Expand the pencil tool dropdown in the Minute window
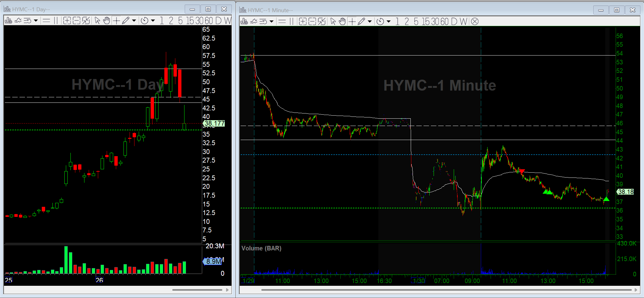 pyautogui.click(x=370, y=21)
